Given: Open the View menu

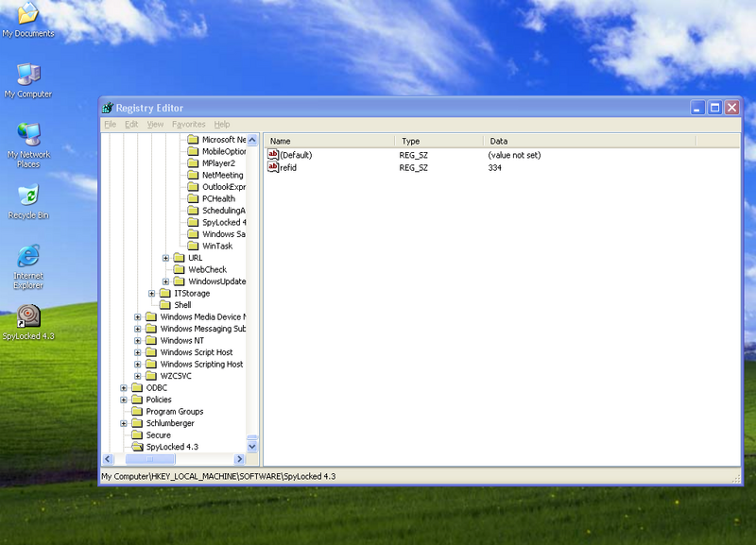Looking at the screenshot, I should point(155,125).
